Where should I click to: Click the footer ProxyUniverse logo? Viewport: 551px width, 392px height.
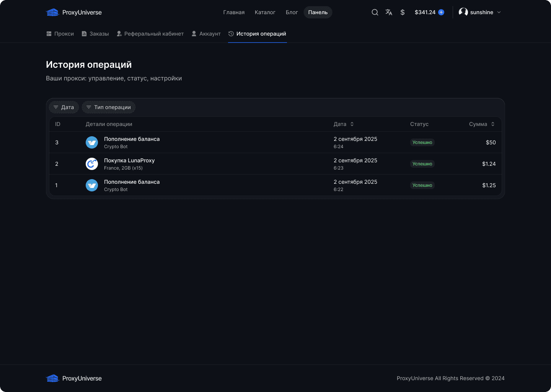point(74,378)
